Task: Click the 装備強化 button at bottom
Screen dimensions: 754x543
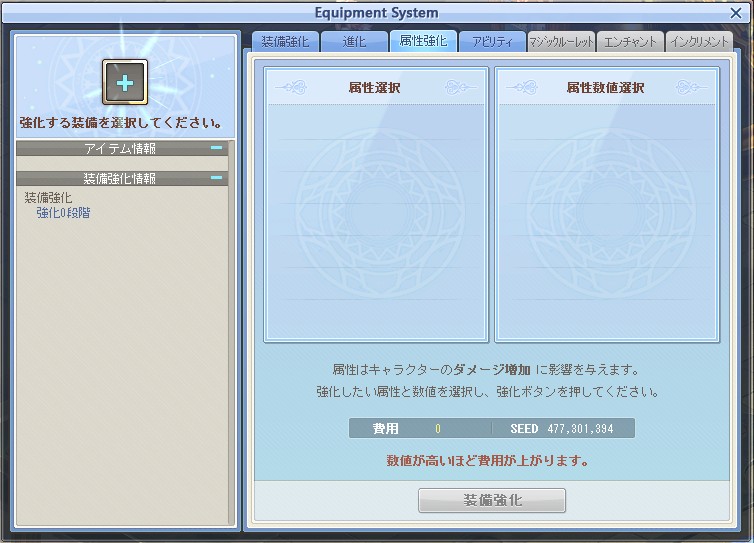Action: 492,500
